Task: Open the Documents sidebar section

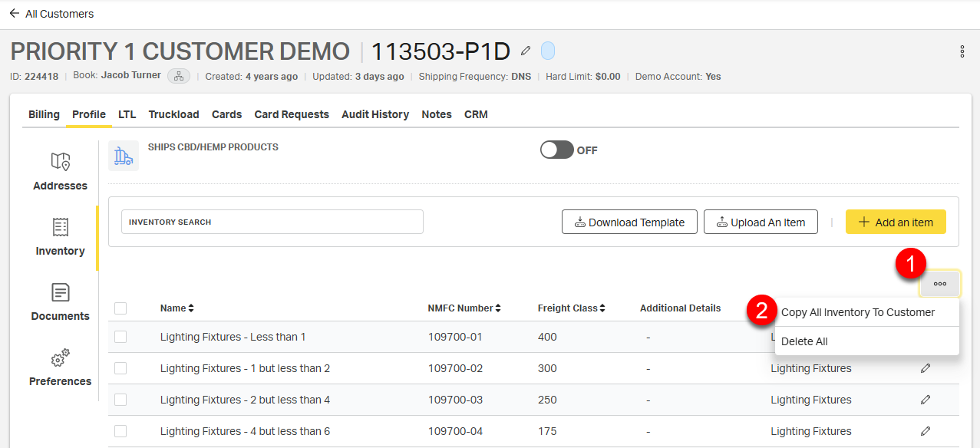Action: (x=60, y=301)
